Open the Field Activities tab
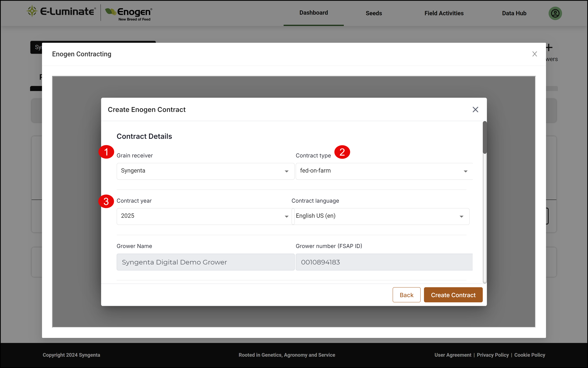588x368 pixels. coord(444,13)
